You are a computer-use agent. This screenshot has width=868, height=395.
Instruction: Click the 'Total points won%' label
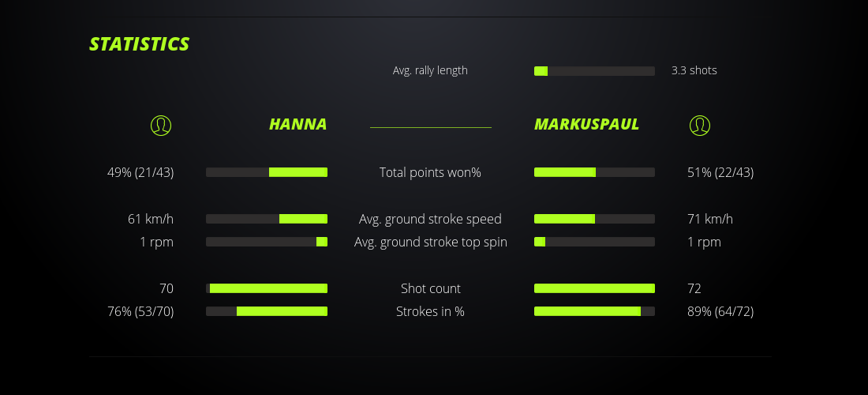[430, 172]
